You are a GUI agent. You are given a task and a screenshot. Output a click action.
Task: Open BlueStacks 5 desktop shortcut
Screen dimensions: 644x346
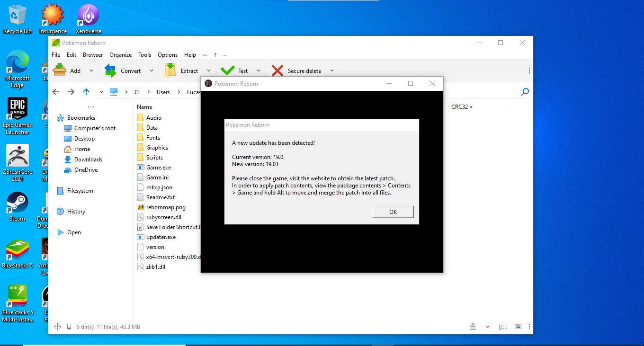(18, 254)
